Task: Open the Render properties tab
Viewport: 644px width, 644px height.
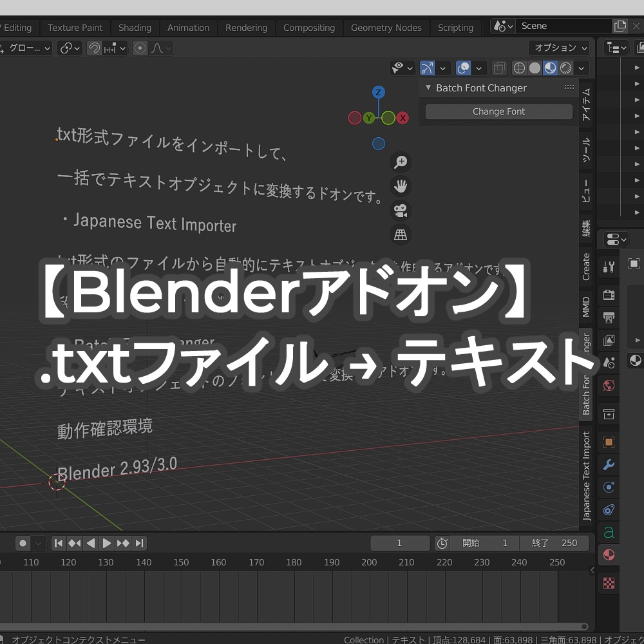Action: point(609,294)
